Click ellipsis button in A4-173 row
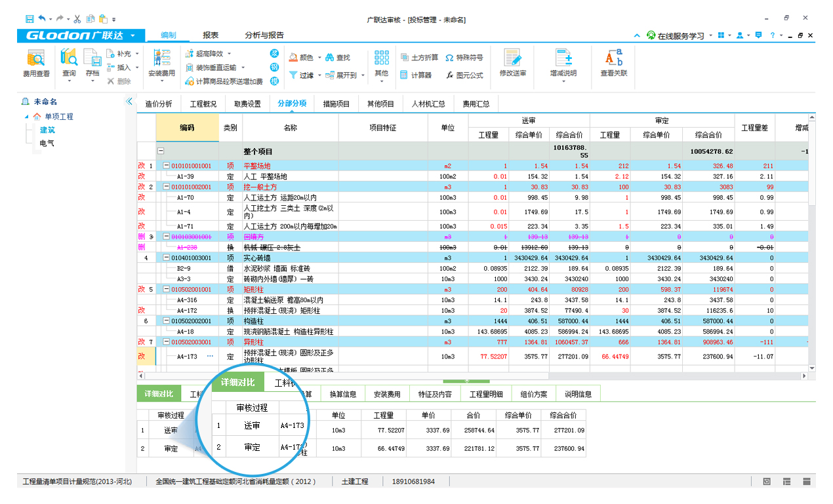Viewport: 833px width, 504px height. [x=211, y=356]
